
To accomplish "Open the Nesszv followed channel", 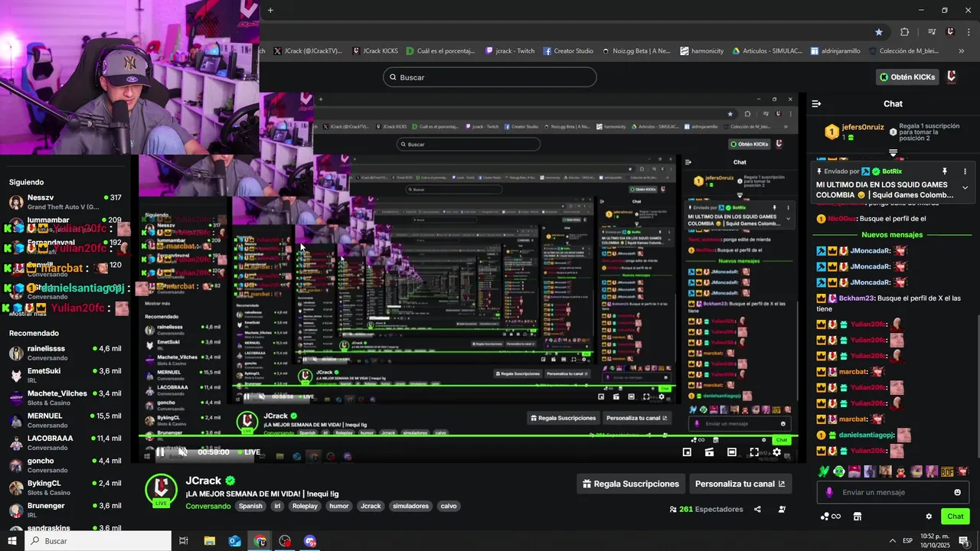I will 65,202.
